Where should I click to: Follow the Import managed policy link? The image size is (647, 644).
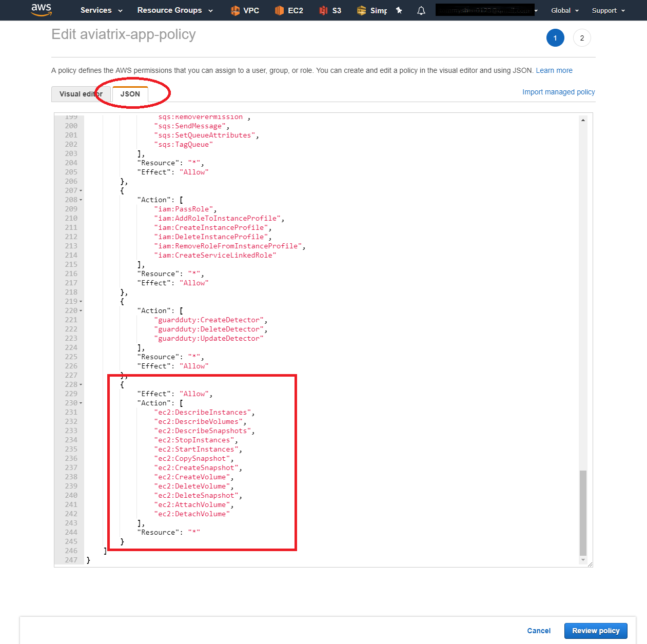pyautogui.click(x=558, y=92)
